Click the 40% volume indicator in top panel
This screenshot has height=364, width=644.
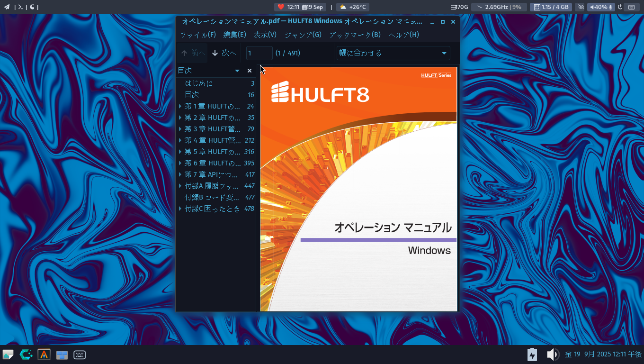[x=598, y=7]
